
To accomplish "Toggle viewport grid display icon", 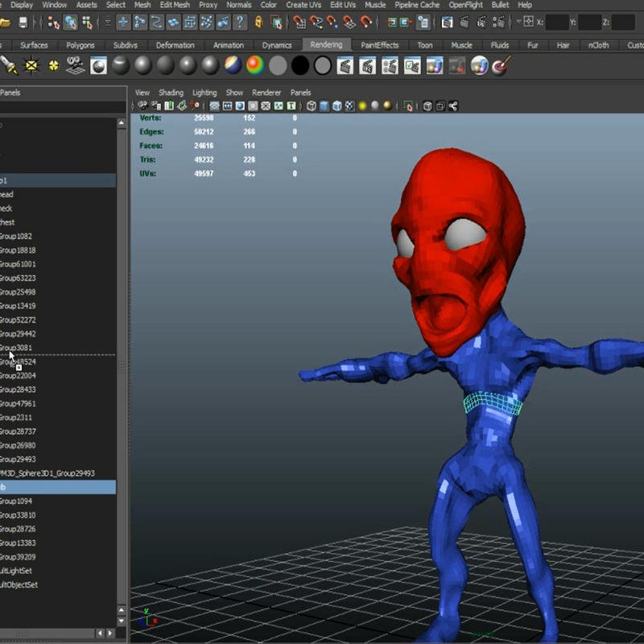I will click(214, 106).
